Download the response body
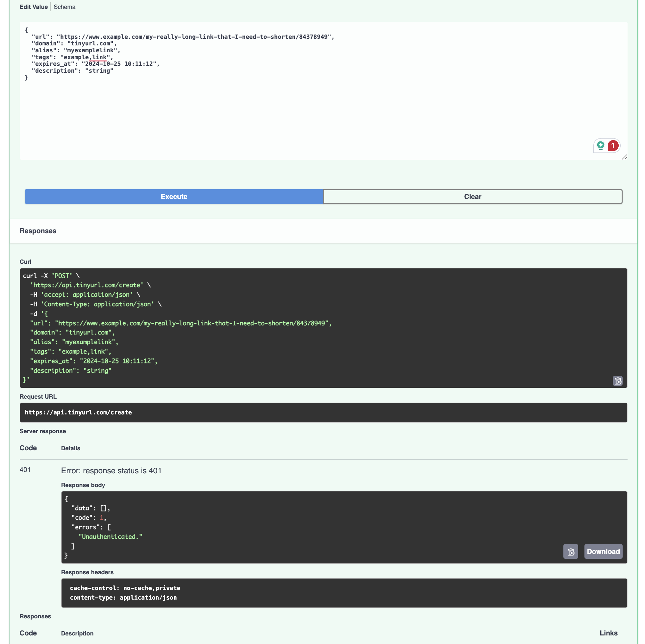 603,552
